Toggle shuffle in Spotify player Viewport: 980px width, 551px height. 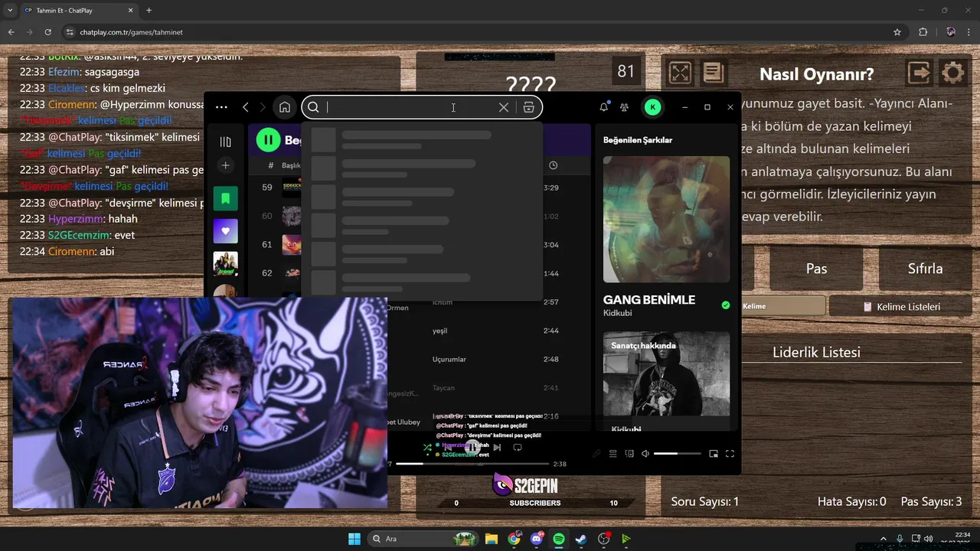coord(427,448)
